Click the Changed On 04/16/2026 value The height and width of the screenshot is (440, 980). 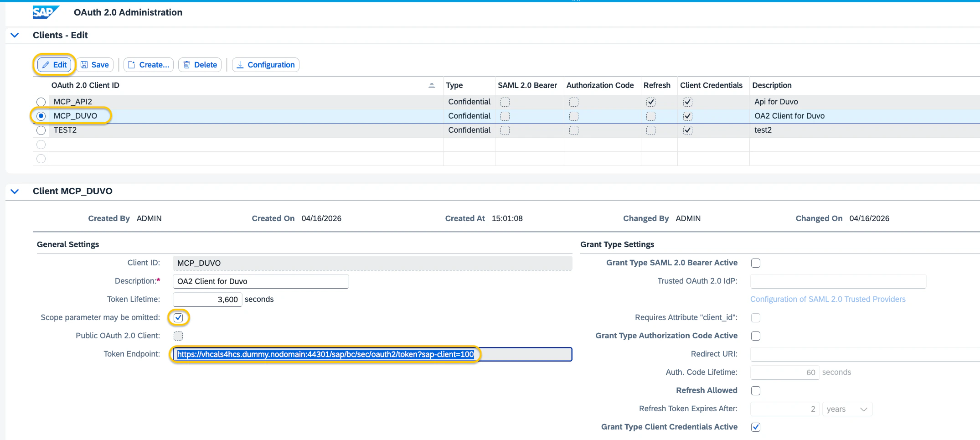pyautogui.click(x=869, y=218)
